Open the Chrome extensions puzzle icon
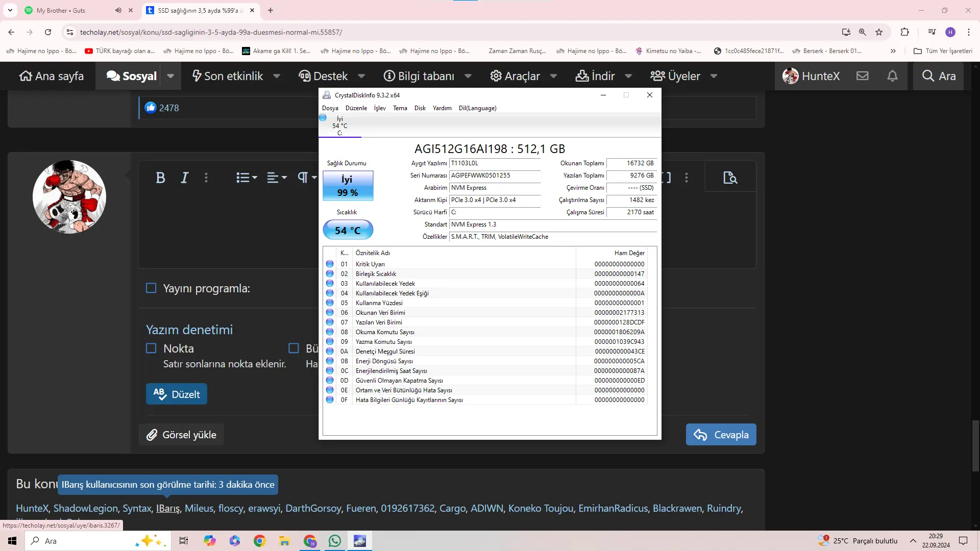This screenshot has height=551, width=980. coord(904,32)
